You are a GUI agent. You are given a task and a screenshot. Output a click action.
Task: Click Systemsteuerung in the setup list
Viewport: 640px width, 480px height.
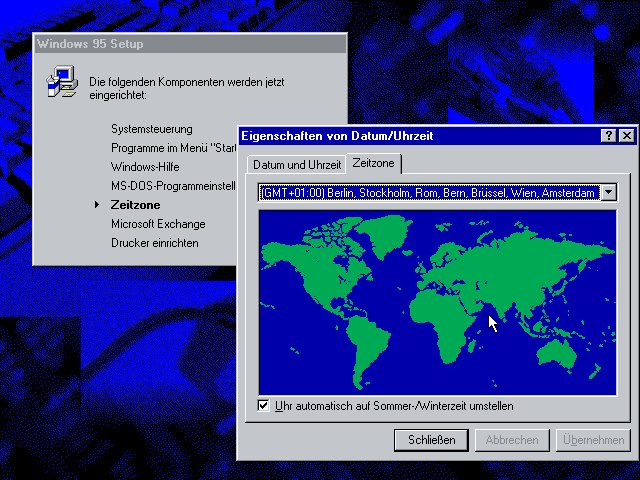[151, 129]
